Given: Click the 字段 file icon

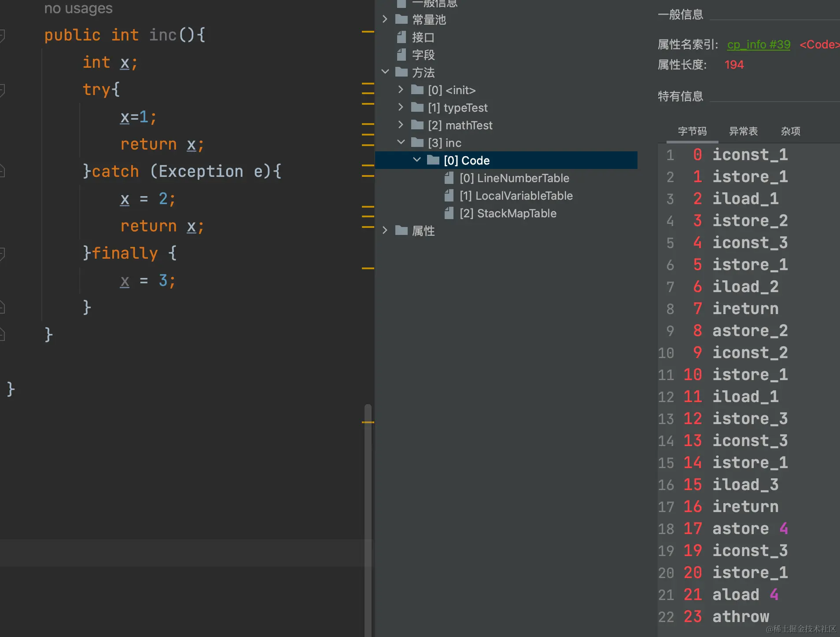Looking at the screenshot, I should [401, 55].
